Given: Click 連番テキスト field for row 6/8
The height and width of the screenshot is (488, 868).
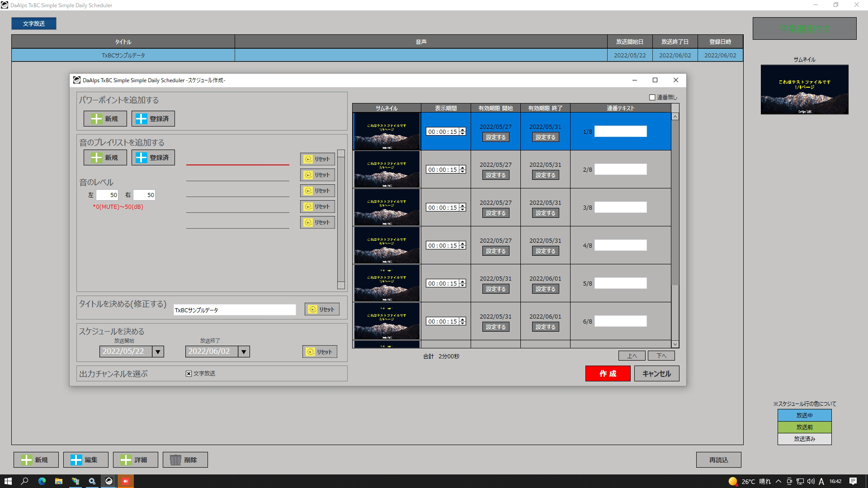Looking at the screenshot, I should point(620,321).
